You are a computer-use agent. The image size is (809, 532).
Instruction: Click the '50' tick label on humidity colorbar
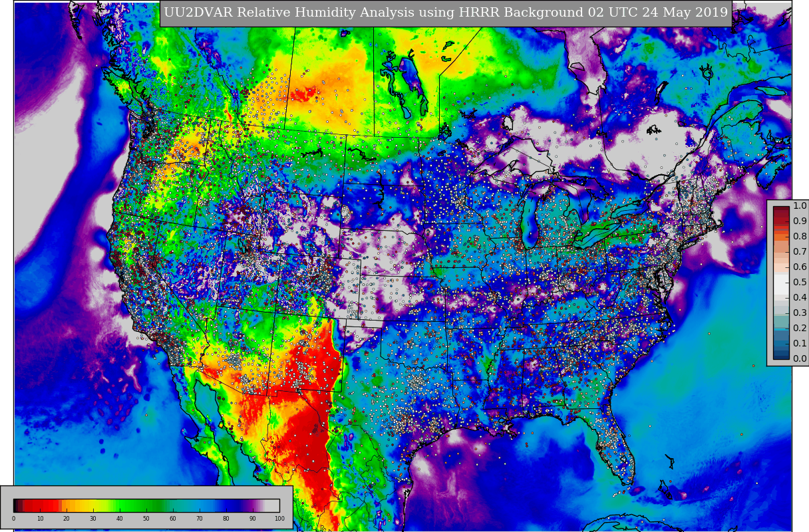[x=146, y=519]
